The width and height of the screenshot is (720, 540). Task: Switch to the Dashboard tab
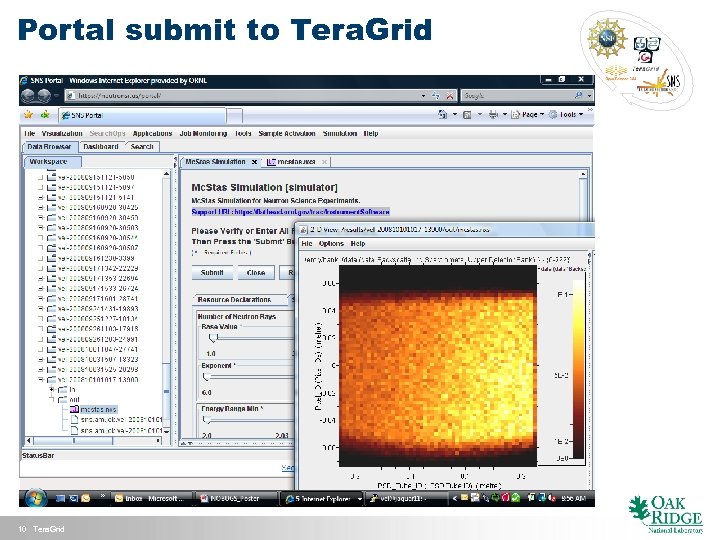coord(101,146)
